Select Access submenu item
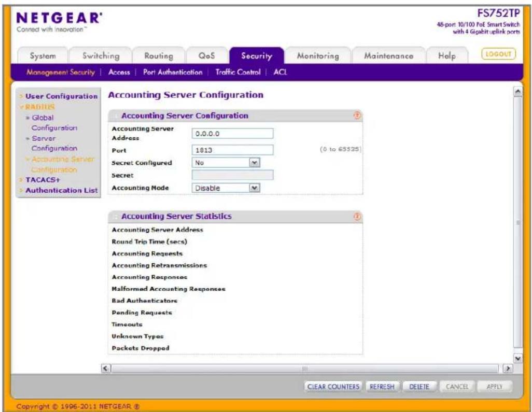Screen dimensions: 532x412 click(119, 72)
